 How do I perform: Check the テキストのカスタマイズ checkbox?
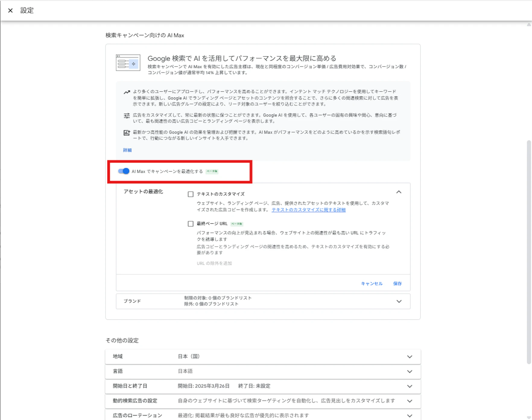coord(191,194)
